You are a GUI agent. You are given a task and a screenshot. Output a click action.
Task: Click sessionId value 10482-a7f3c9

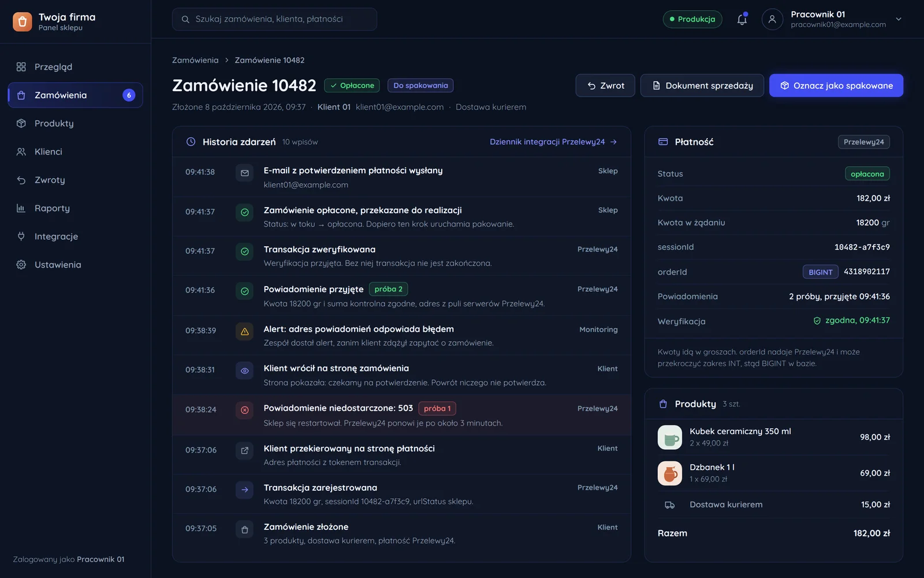click(x=862, y=247)
